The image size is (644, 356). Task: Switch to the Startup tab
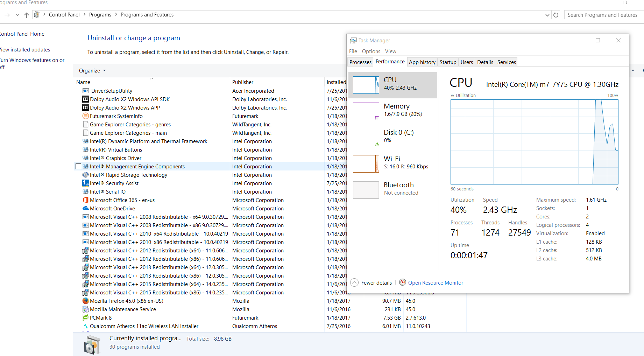coord(448,62)
